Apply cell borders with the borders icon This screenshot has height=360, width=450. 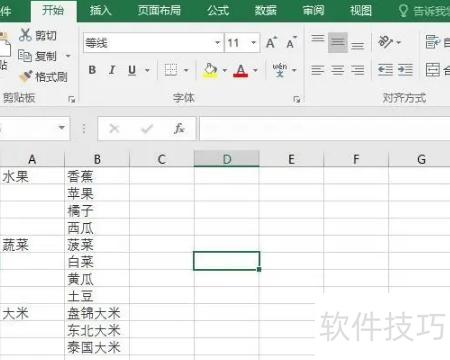click(171, 70)
